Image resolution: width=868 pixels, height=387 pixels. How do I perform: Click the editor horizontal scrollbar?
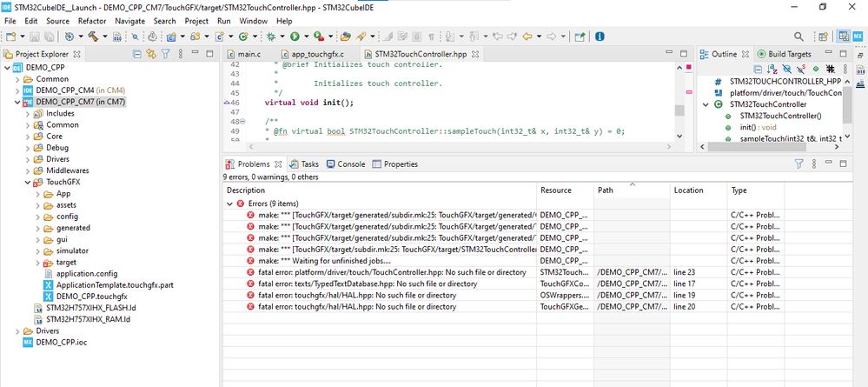click(x=459, y=148)
